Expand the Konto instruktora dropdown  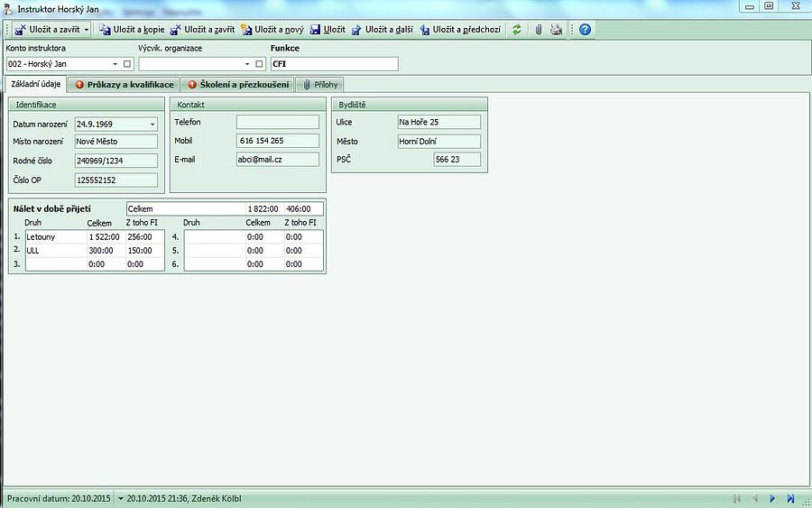pos(115,64)
